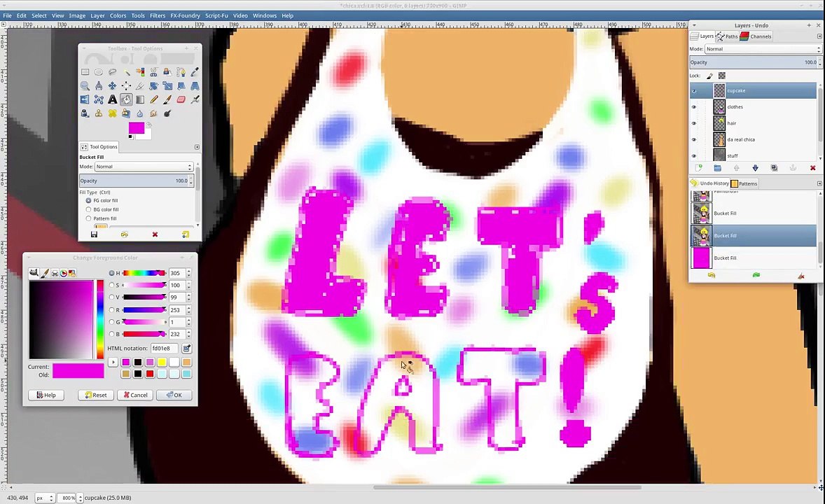Open the Layers dock tab menu arrow
Viewport: 825px width, 504px height.
(x=819, y=36)
